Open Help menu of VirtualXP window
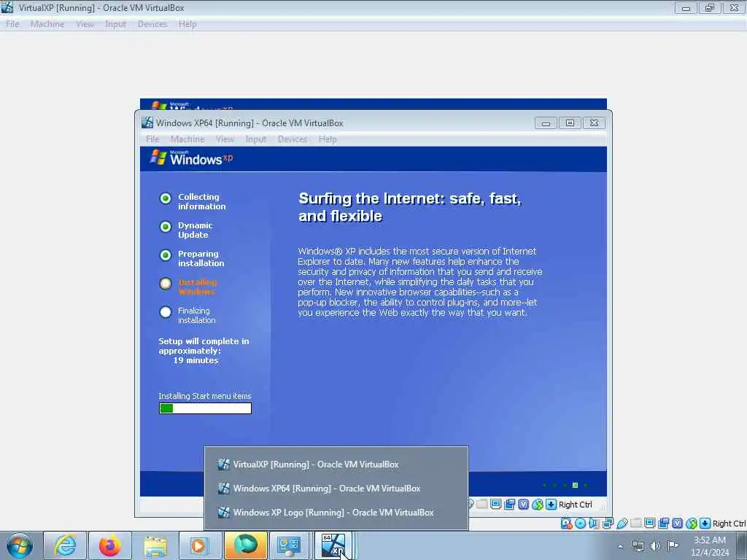747x560 pixels. click(x=187, y=24)
